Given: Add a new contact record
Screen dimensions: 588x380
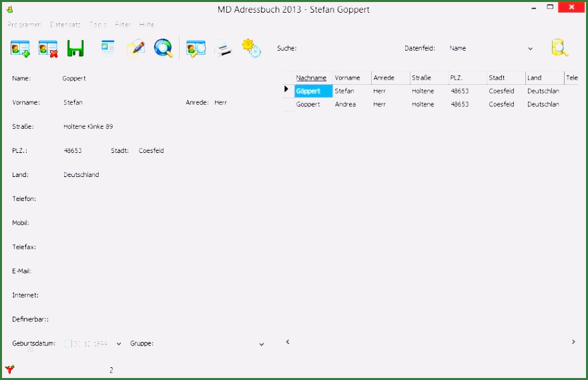Looking at the screenshot, I should pos(20,48).
